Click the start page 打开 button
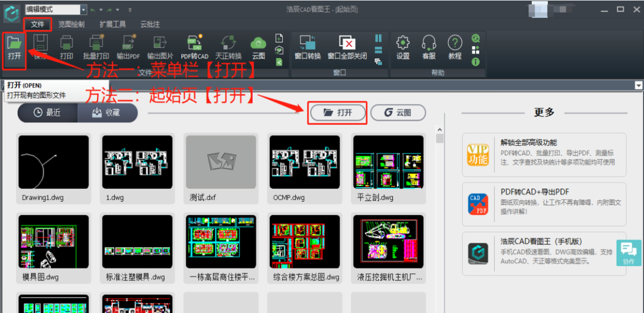The image size is (644, 313). 338,113
